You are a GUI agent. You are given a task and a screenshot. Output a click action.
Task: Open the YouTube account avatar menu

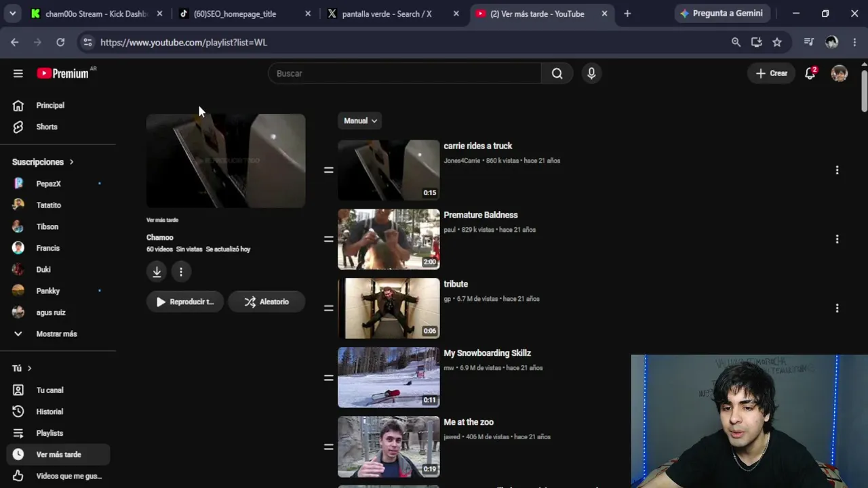click(x=840, y=73)
